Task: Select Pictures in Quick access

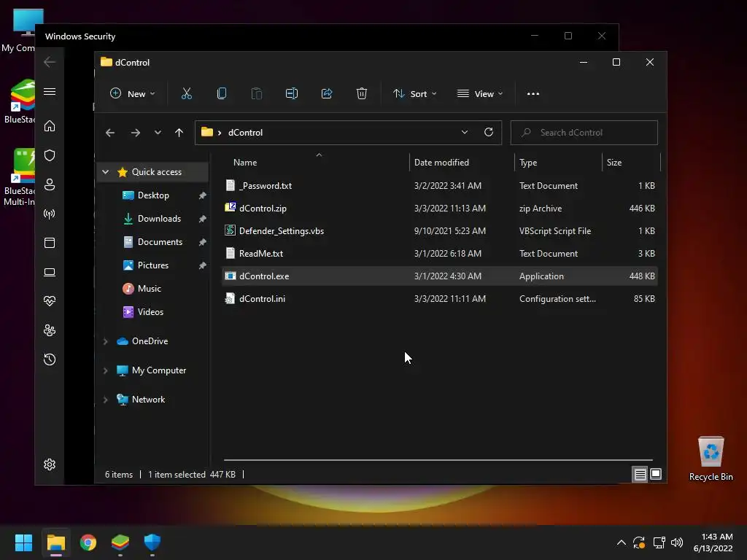Action: (x=153, y=265)
